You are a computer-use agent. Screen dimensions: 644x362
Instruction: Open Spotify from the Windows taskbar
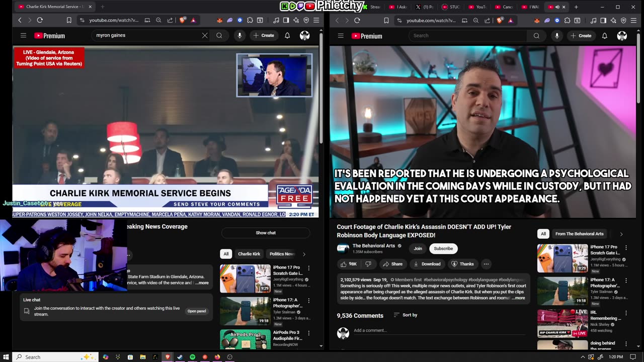point(193,357)
